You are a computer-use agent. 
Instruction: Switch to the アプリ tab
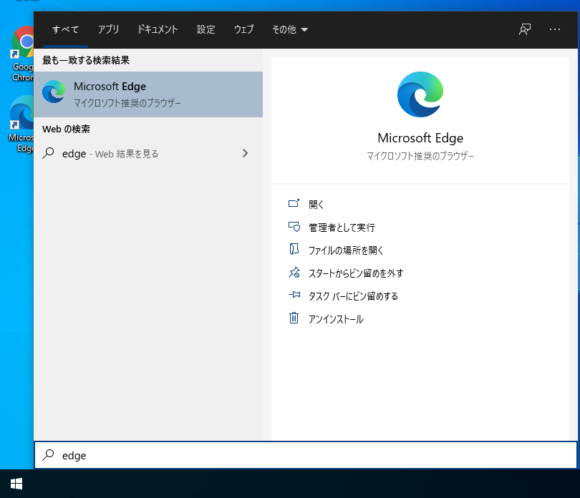[108, 30]
